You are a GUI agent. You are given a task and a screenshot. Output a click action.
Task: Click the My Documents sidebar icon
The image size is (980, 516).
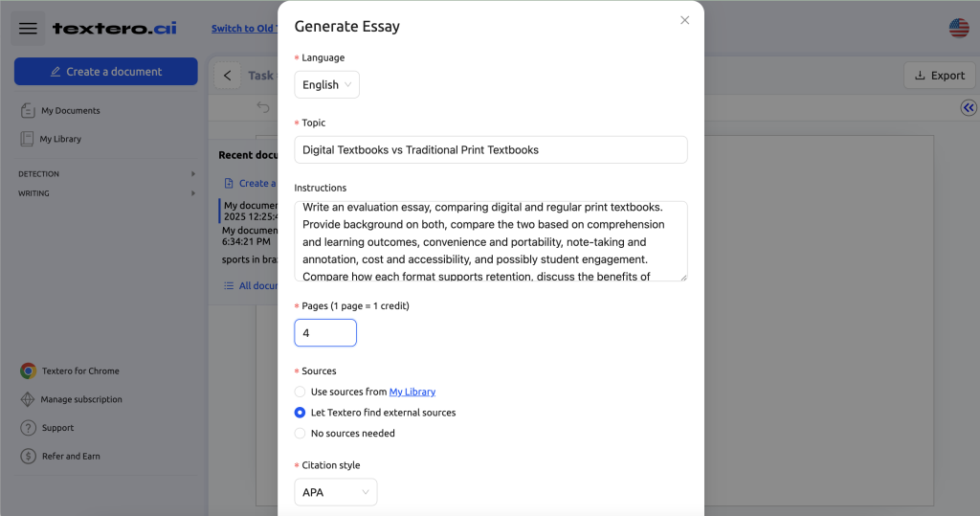[x=28, y=111]
